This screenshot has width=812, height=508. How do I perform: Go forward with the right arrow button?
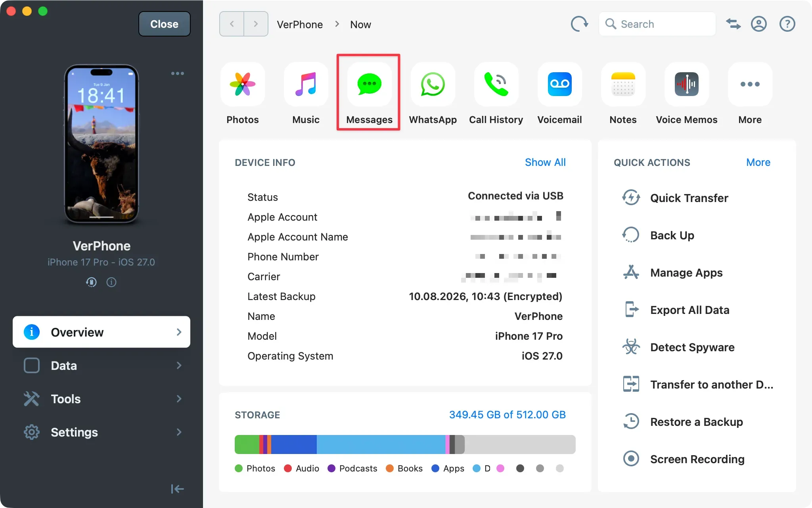tap(256, 24)
